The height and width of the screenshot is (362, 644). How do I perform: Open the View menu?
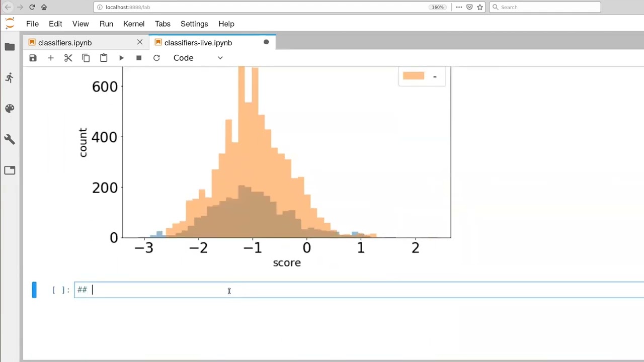tap(80, 24)
